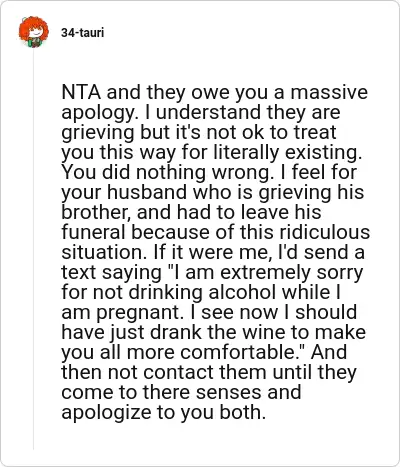Click the line 'your husband who is grieving his'
400x467 pixels.
pos(212,192)
